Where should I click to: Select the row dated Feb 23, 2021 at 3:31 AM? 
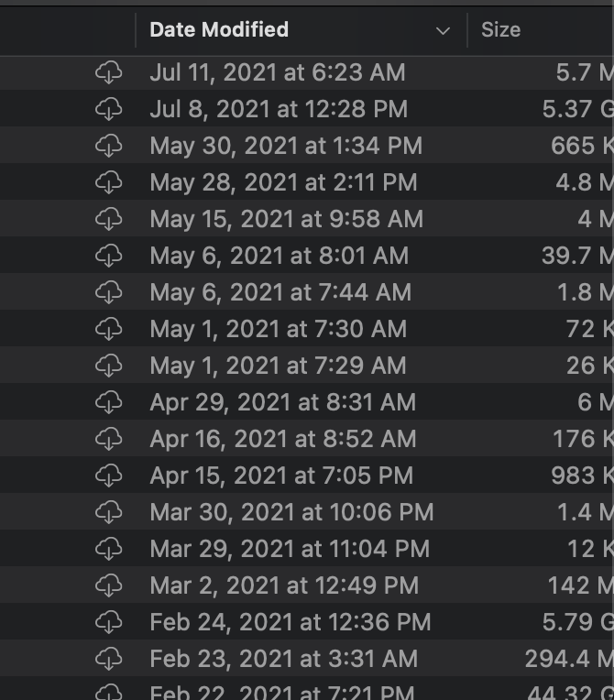pyautogui.click(x=284, y=659)
